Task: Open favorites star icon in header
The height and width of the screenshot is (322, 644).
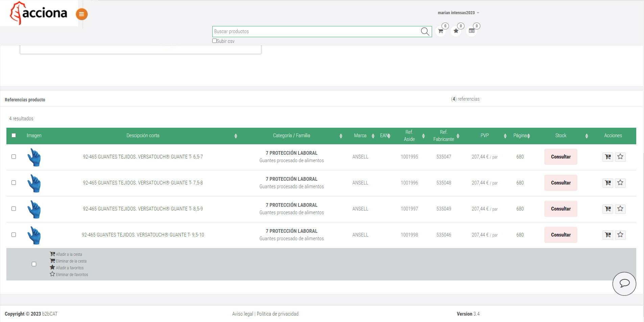Action: tap(456, 31)
